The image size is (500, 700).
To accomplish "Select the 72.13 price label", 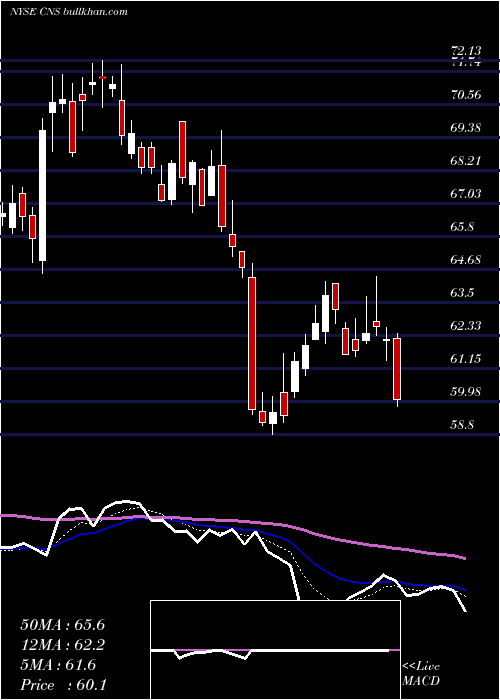I will pyautogui.click(x=466, y=53).
